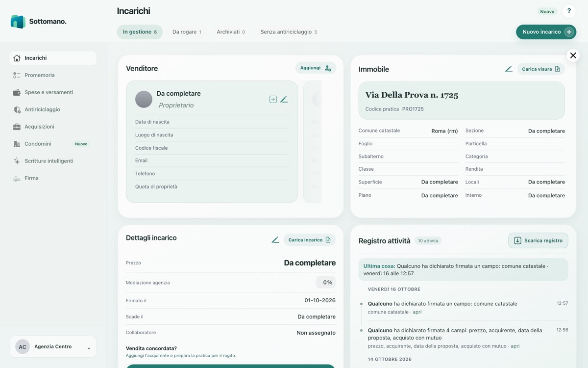Click the address Via Della Prova n. 1725
Image resolution: width=588 pixels, height=368 pixels.
click(412, 95)
